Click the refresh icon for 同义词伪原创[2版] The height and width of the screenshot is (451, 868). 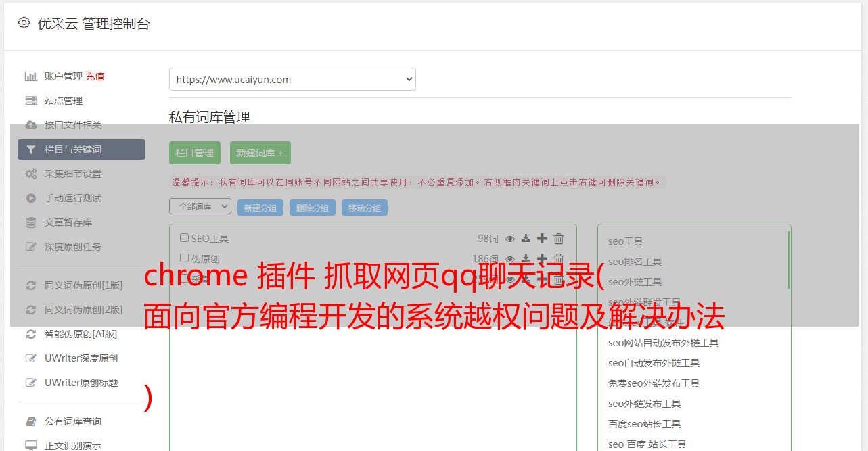[x=30, y=310]
